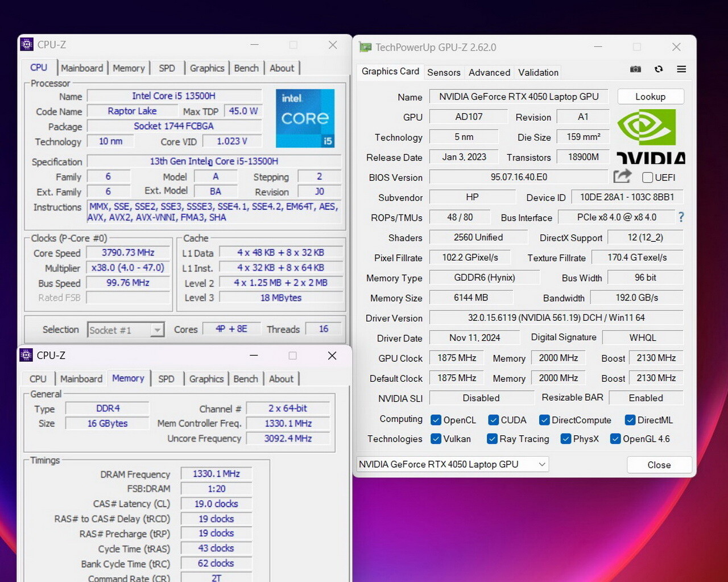Click the Intel Core i5 logo
Viewport: 728px width, 582px height.
point(305,118)
